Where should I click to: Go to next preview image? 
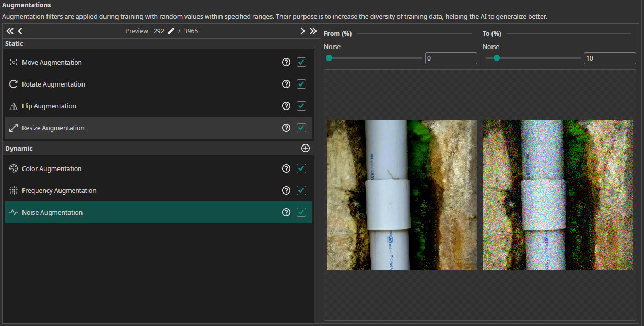coord(302,31)
